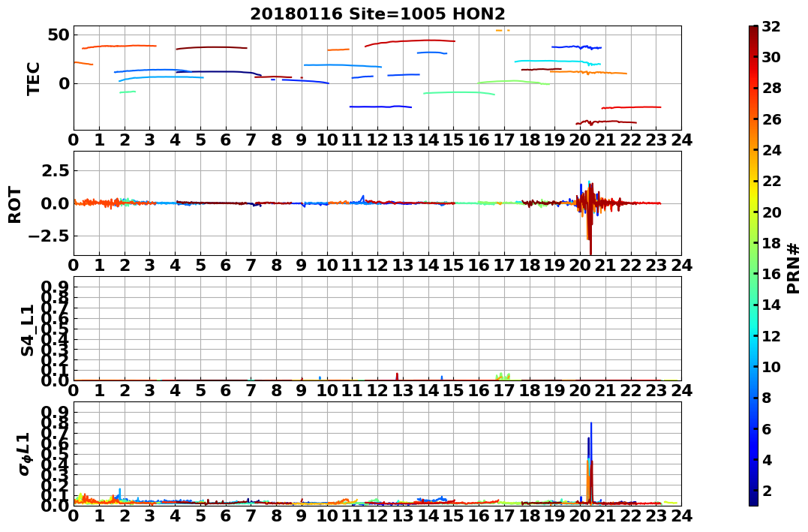
Task: Click colorbar tick label 16
Action: (x=771, y=274)
